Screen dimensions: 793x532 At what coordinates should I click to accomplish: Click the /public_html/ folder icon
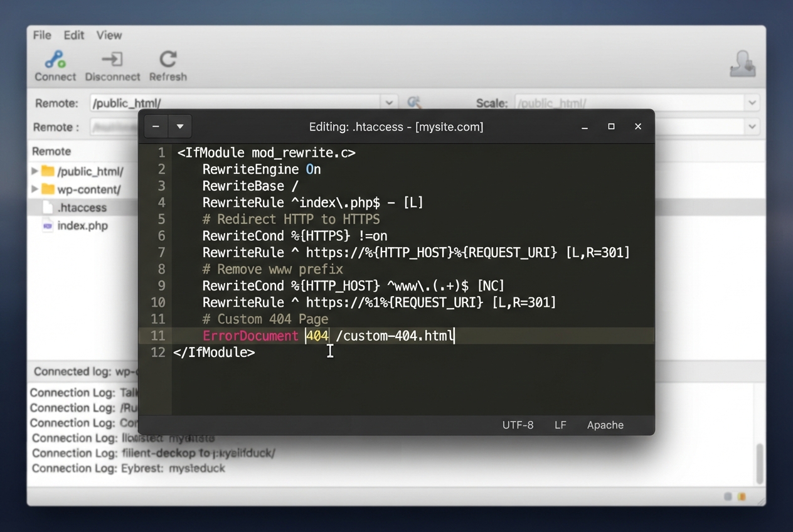[48, 171]
